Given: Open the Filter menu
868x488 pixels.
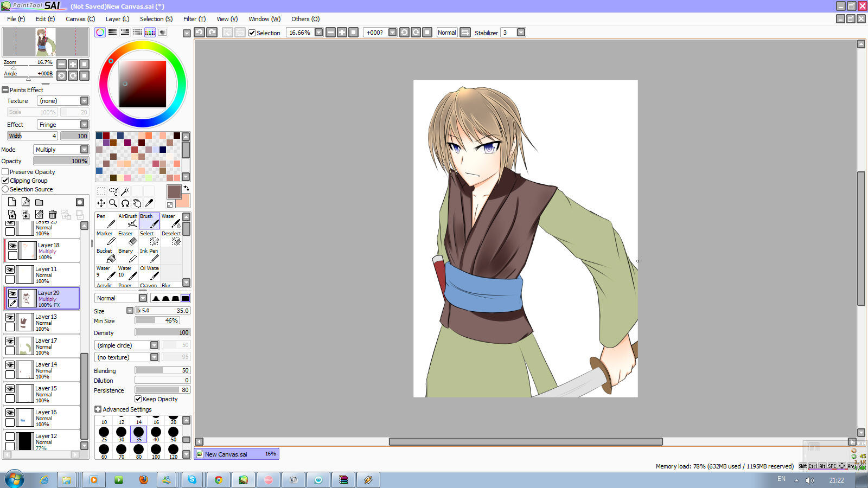Looking at the screenshot, I should pyautogui.click(x=194, y=19).
